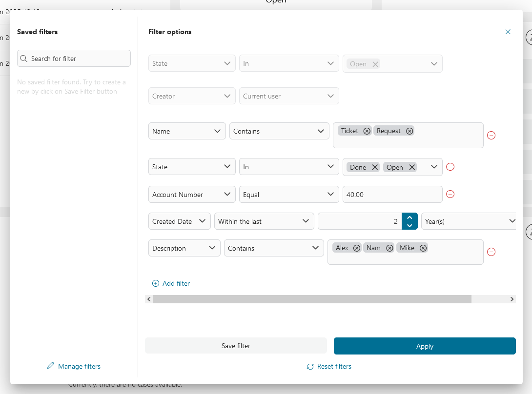Close the filter options dialog
Image resolution: width=532 pixels, height=394 pixels.
[508, 32]
